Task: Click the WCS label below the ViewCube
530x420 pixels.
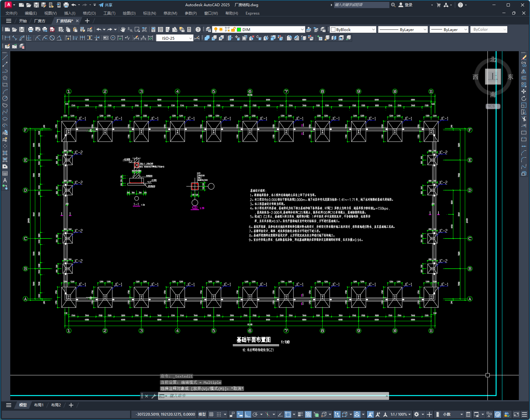Action: coord(493,106)
